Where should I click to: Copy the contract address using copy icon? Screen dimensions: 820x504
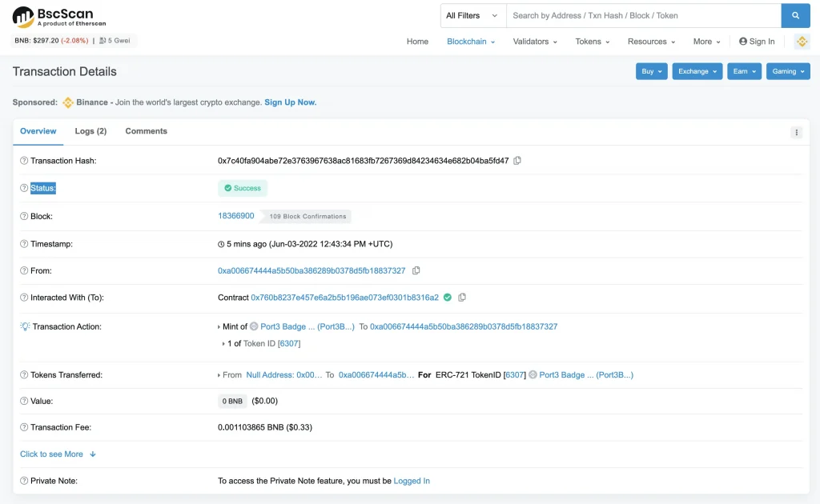click(462, 298)
